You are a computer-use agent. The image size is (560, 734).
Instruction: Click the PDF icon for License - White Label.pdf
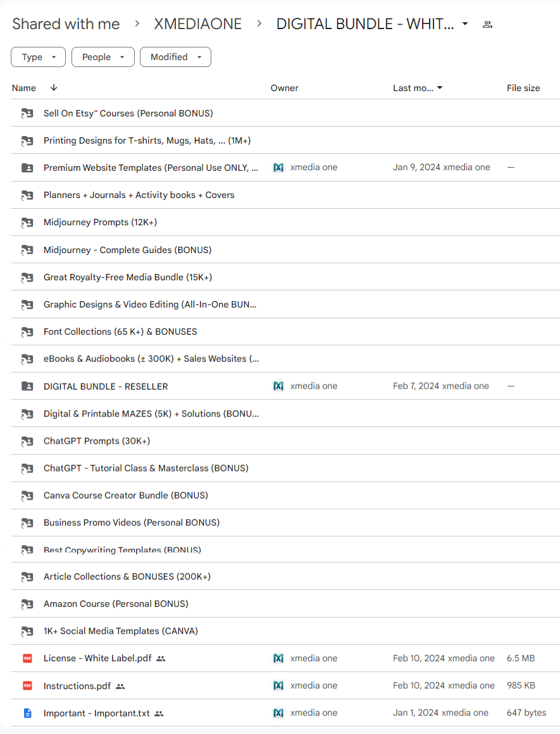click(27, 659)
